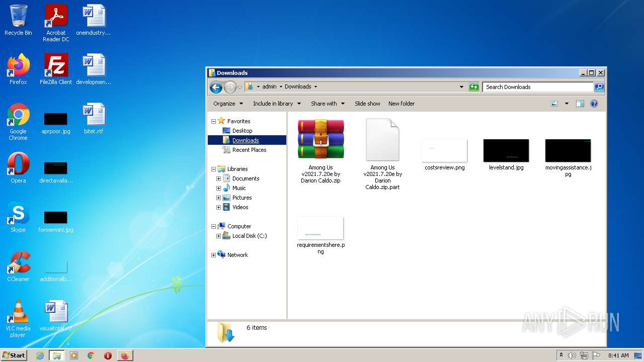Click the 8:41 AM taskbar clock
This screenshot has height=362, width=644.
pyautogui.click(x=618, y=355)
